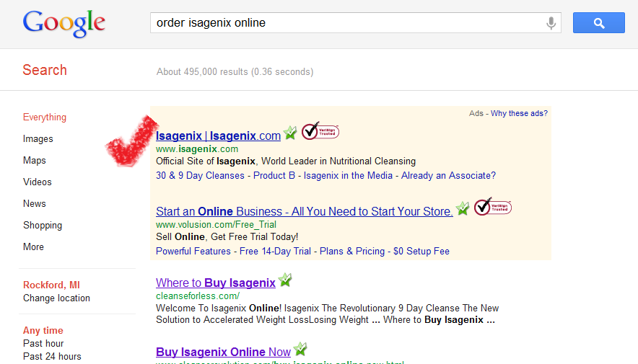The width and height of the screenshot is (638, 364).
Task: Open the Change location option
Action: pyautogui.click(x=56, y=298)
